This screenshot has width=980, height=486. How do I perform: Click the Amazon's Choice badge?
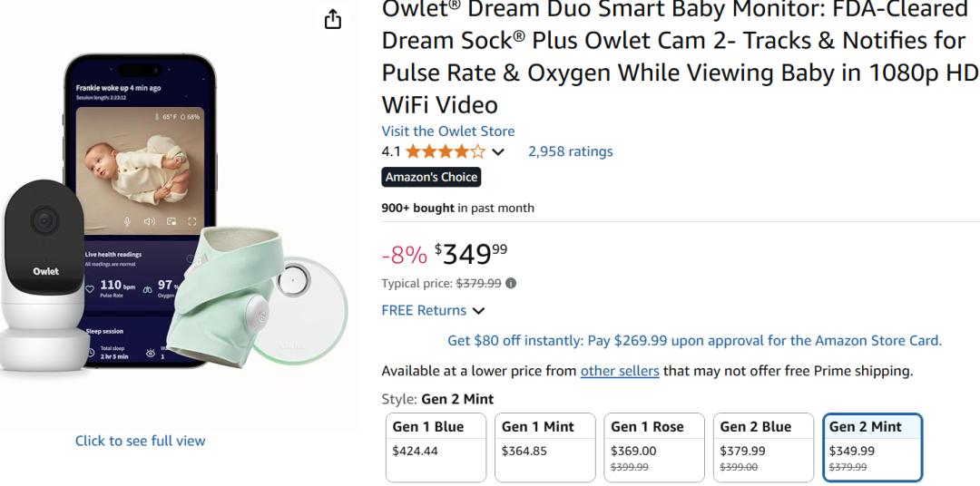pyautogui.click(x=431, y=178)
